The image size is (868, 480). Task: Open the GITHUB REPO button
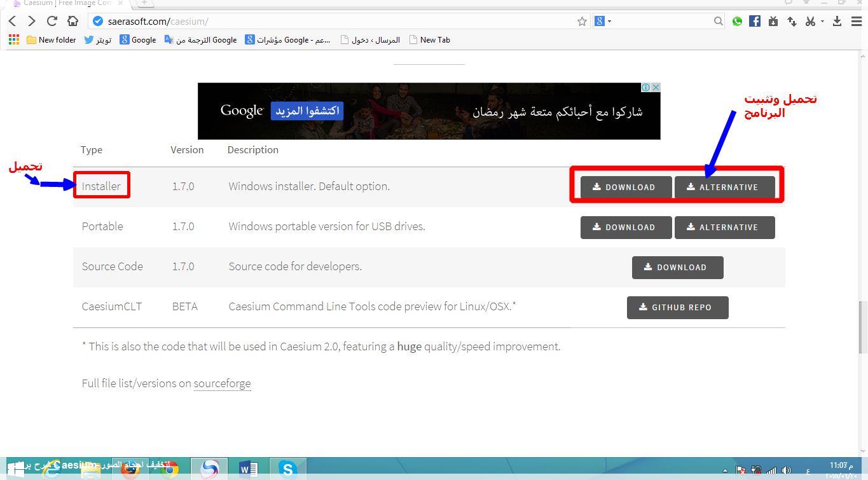(677, 307)
